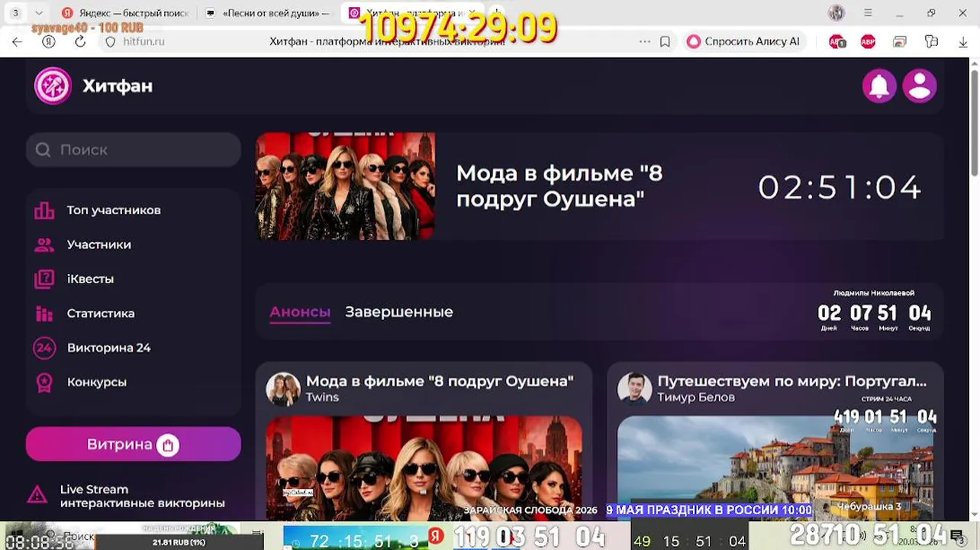Click the Поиск search field
Screen dimensions: 980x550
(134, 150)
